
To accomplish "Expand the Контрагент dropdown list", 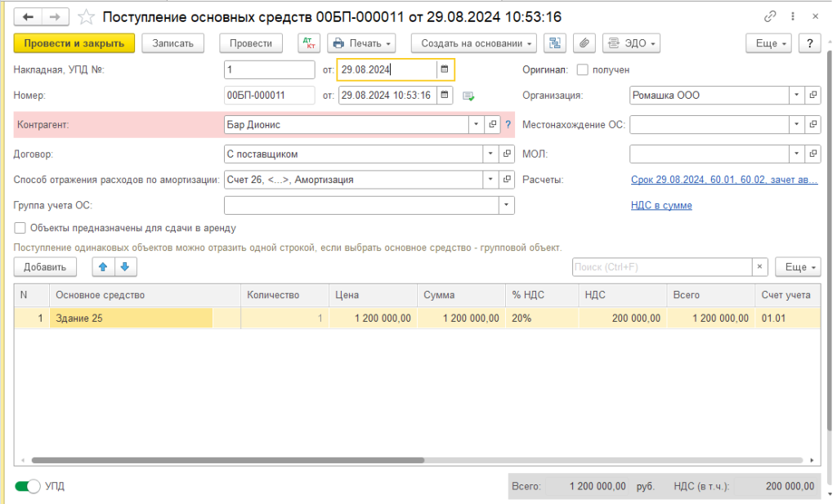I will click(x=476, y=124).
